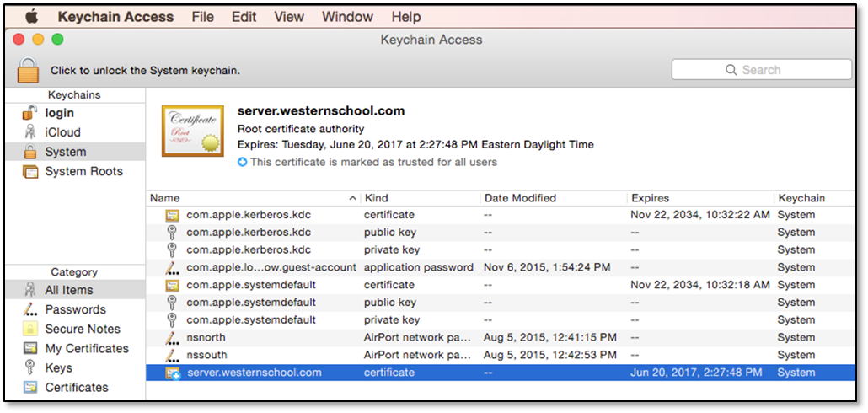
Task: Open the View menu
Action: (289, 17)
